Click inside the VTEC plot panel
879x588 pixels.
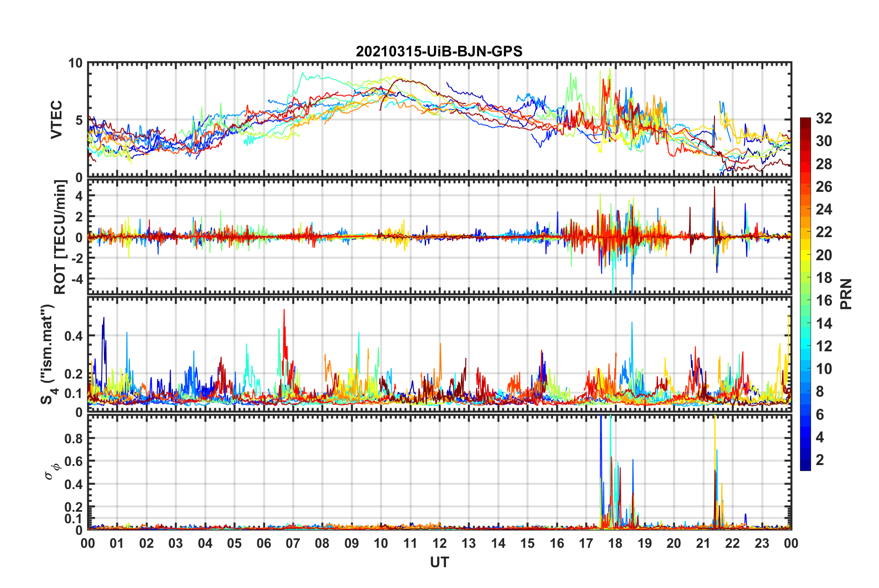pos(439,120)
